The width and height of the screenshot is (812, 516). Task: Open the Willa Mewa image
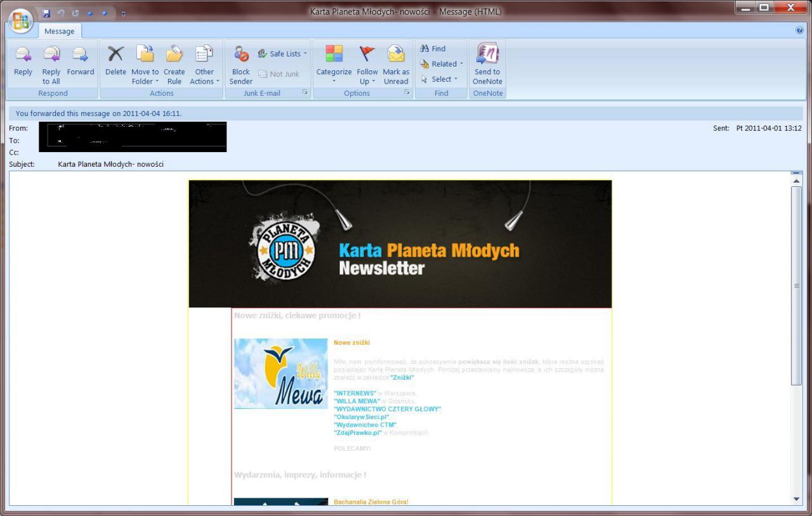click(x=281, y=373)
